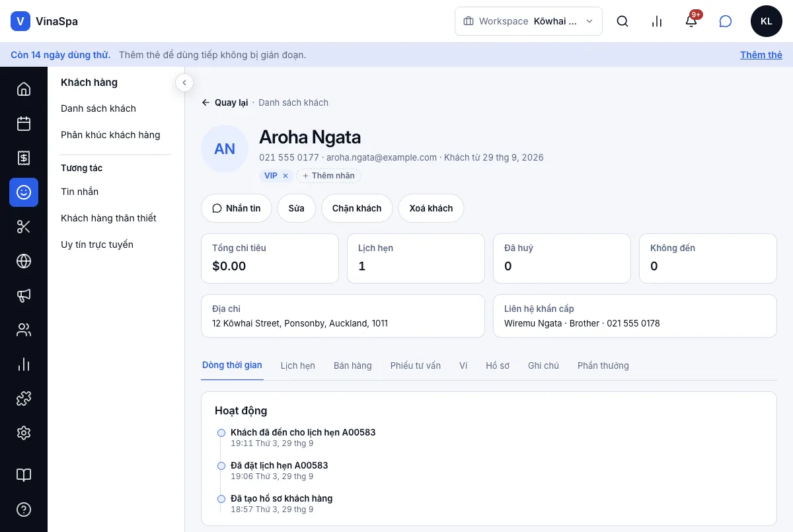Open the question mark help icon
This screenshot has width=793, height=532.
click(x=24, y=510)
